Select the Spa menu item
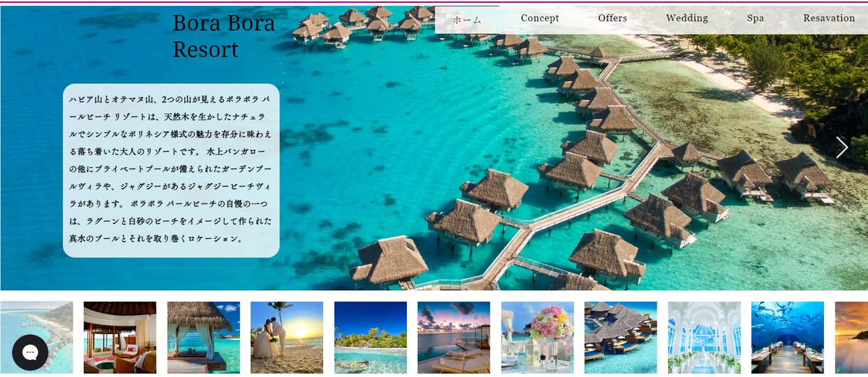Screen dimensions: 868x377 pos(756,18)
